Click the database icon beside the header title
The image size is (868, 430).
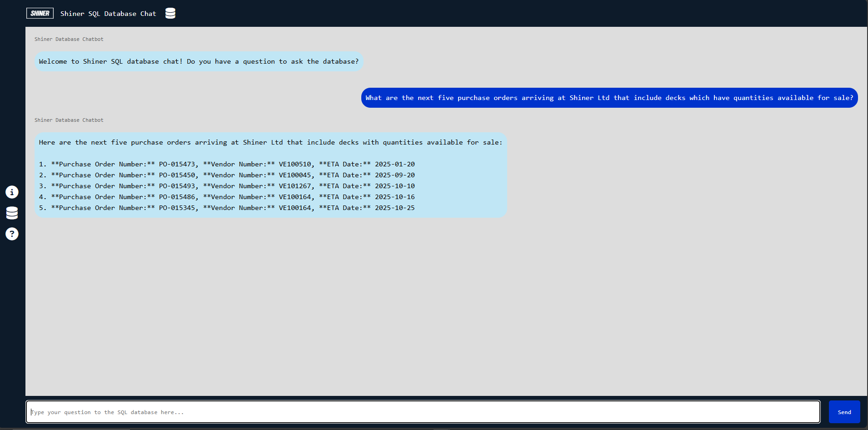click(170, 13)
